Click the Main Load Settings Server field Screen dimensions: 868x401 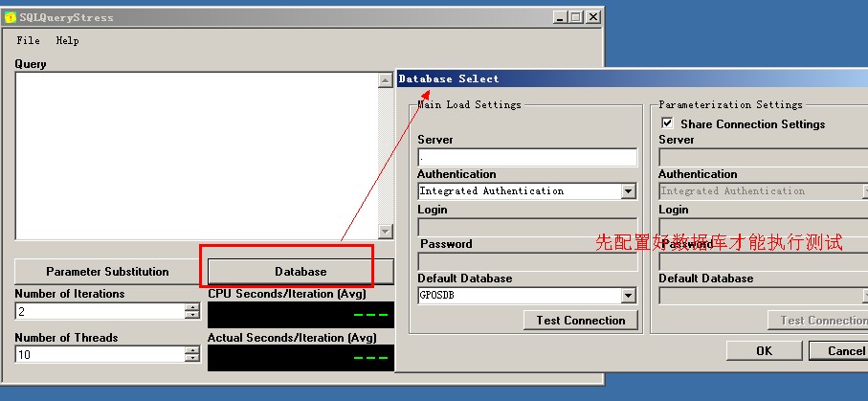coord(527,157)
